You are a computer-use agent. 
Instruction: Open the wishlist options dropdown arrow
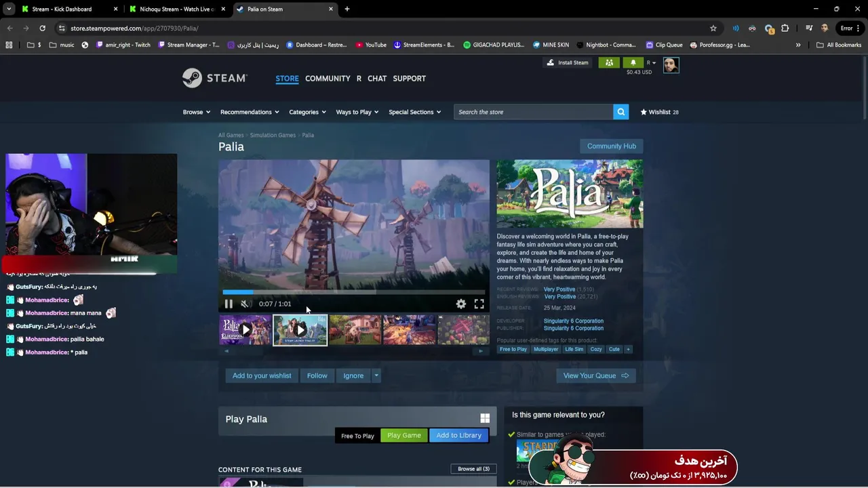click(376, 375)
